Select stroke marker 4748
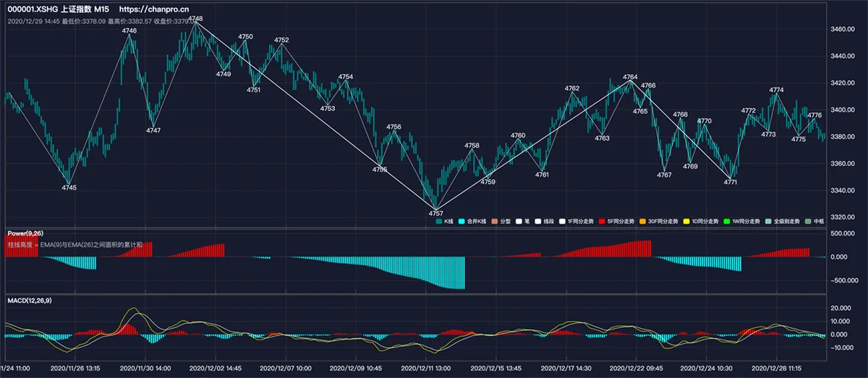The height and width of the screenshot is (378, 868). [195, 19]
